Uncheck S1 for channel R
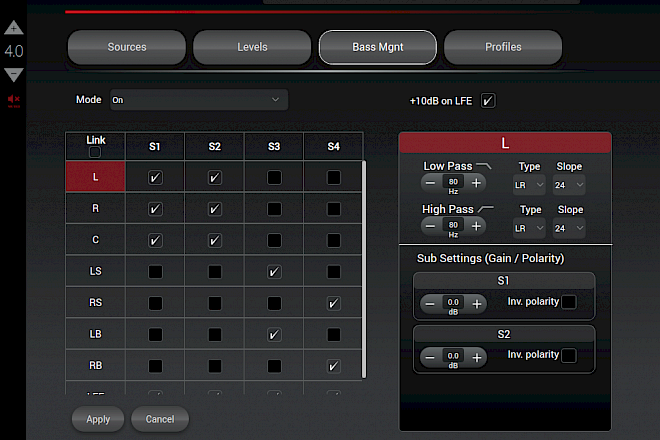This screenshot has height=440, width=660. tap(155, 209)
